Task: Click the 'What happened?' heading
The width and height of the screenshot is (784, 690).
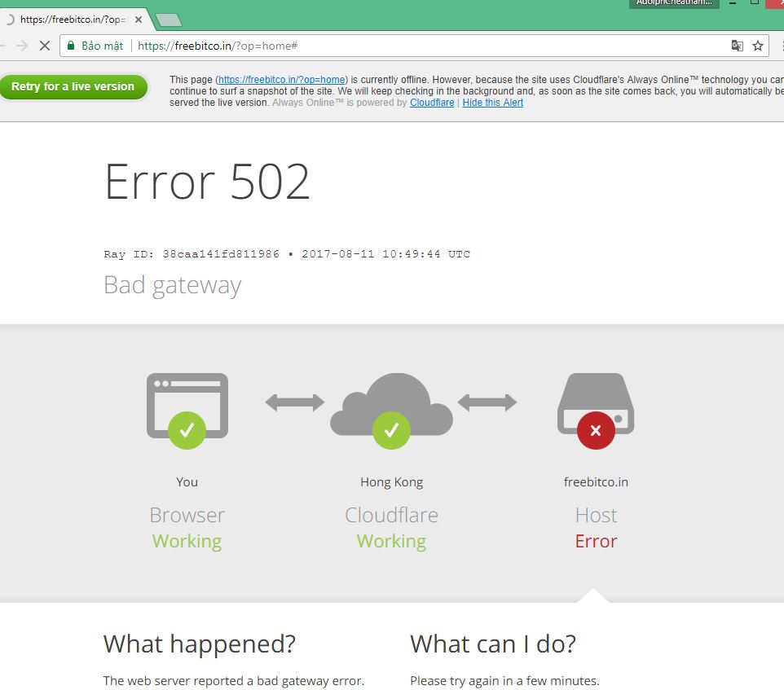Action: tap(200, 644)
